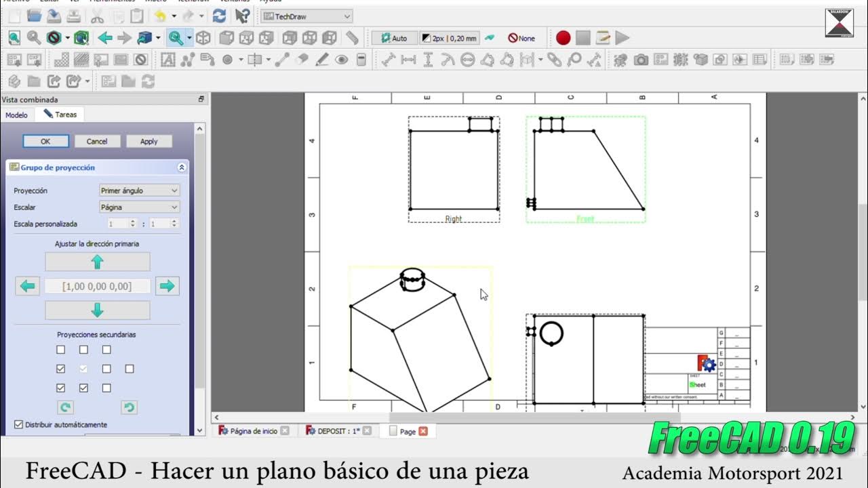Screen dimensions: 868x488
Task: Expand the draw style dropdown arrow
Action: pyautogui.click(x=66, y=38)
